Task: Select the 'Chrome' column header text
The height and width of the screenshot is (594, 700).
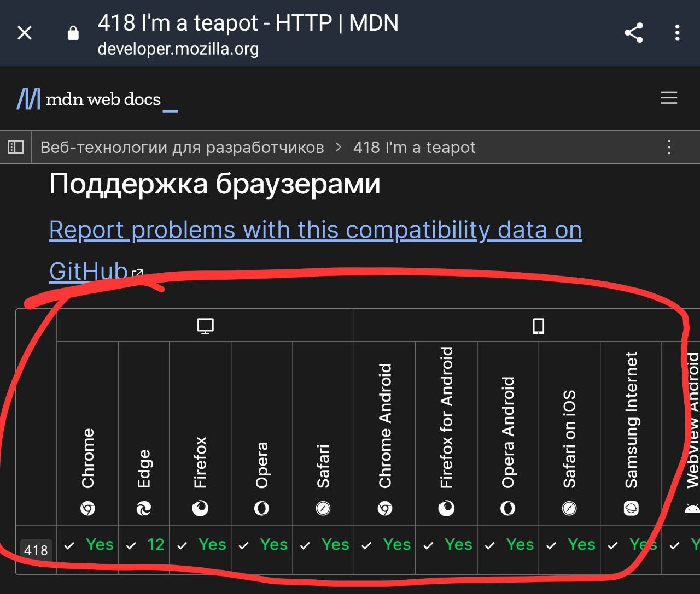Action: point(87,458)
